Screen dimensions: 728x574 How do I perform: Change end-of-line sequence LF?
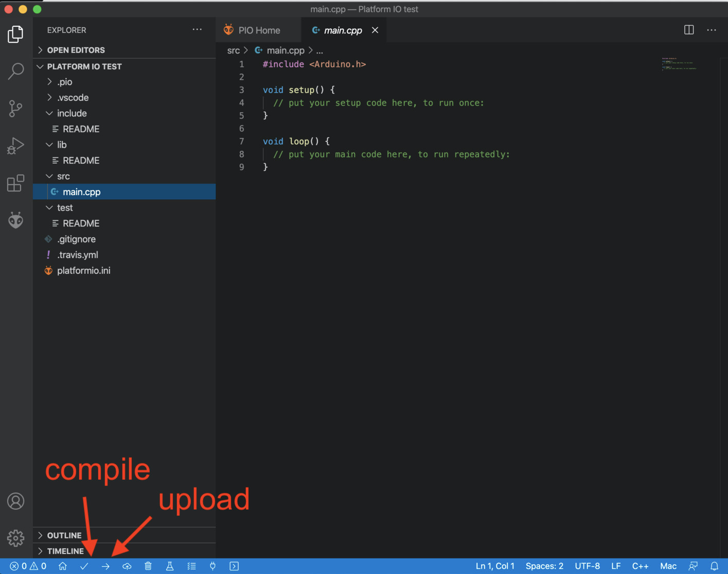click(x=616, y=566)
